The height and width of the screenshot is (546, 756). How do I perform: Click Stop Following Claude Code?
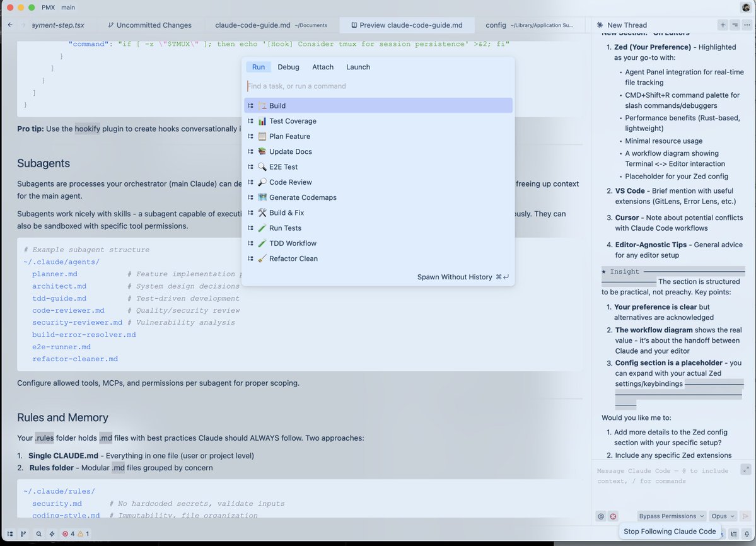point(670,531)
